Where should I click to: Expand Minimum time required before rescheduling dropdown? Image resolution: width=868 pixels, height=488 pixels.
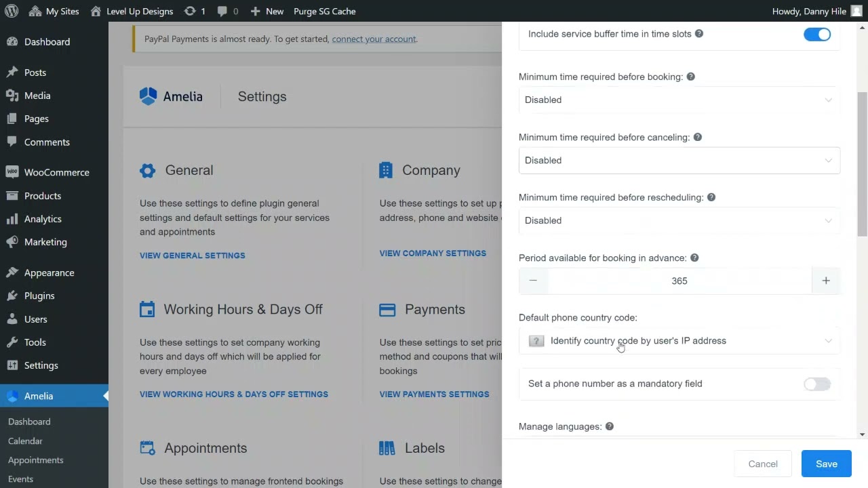pyautogui.click(x=679, y=220)
